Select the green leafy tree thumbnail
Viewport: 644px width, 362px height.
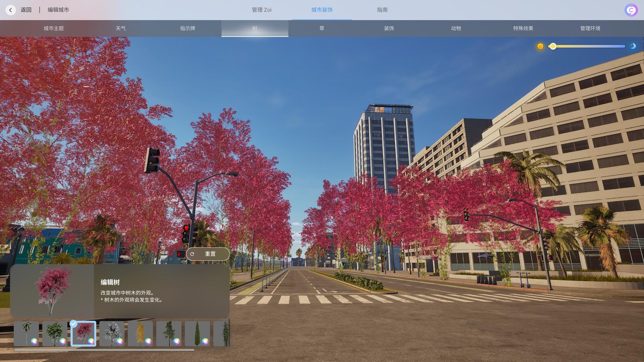55,334
